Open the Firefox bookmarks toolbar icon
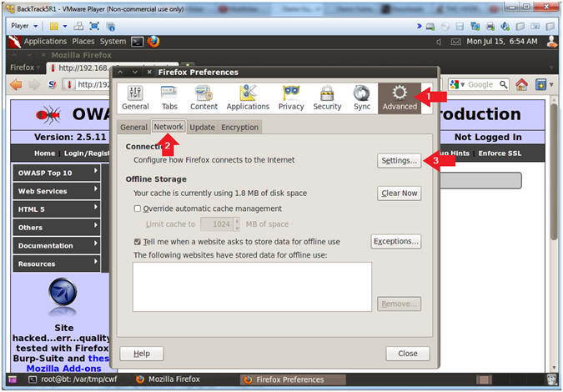 coord(540,85)
